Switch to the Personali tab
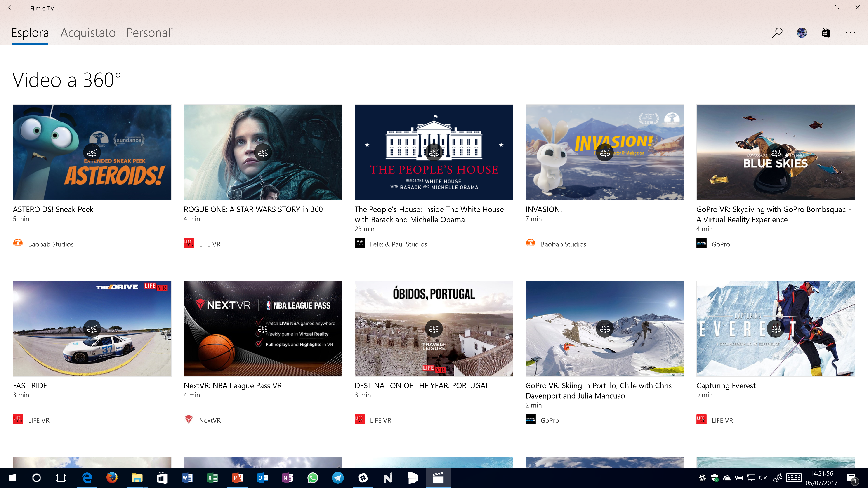 150,33
